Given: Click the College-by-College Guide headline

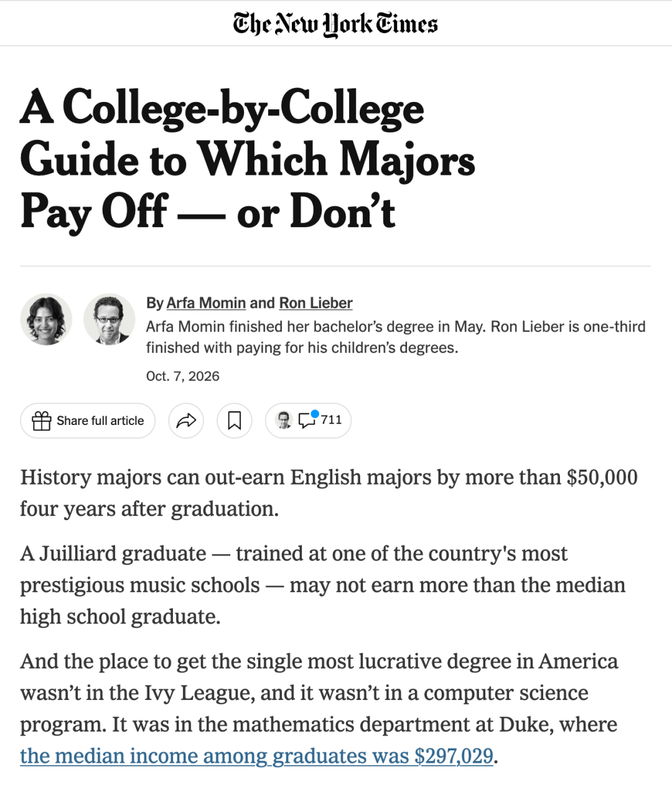Looking at the screenshot, I should [x=248, y=159].
